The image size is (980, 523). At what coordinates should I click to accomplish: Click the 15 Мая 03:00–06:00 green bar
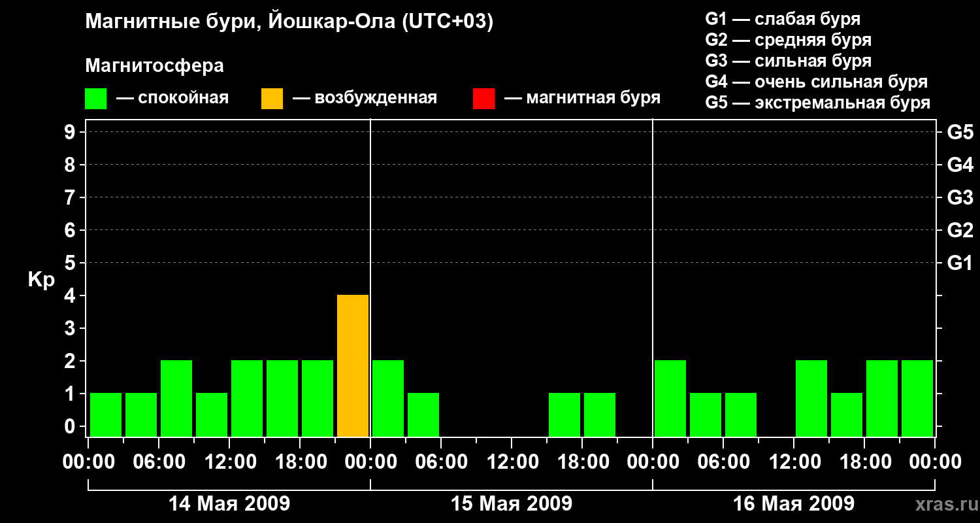click(x=423, y=414)
